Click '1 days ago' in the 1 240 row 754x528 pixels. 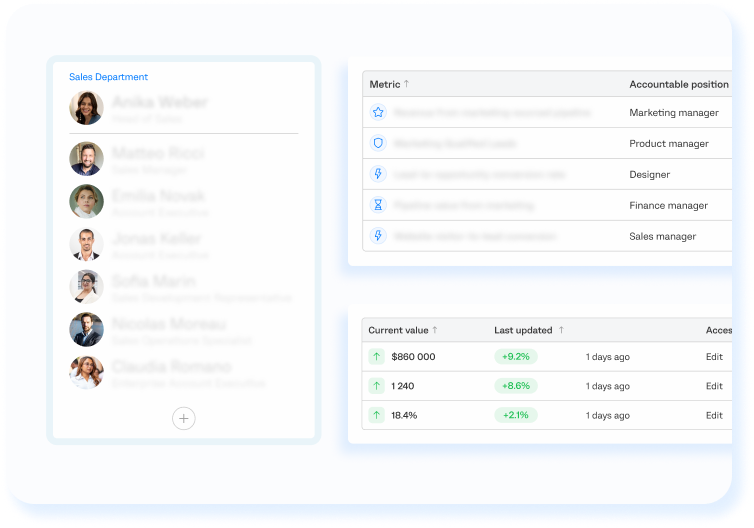click(x=608, y=386)
